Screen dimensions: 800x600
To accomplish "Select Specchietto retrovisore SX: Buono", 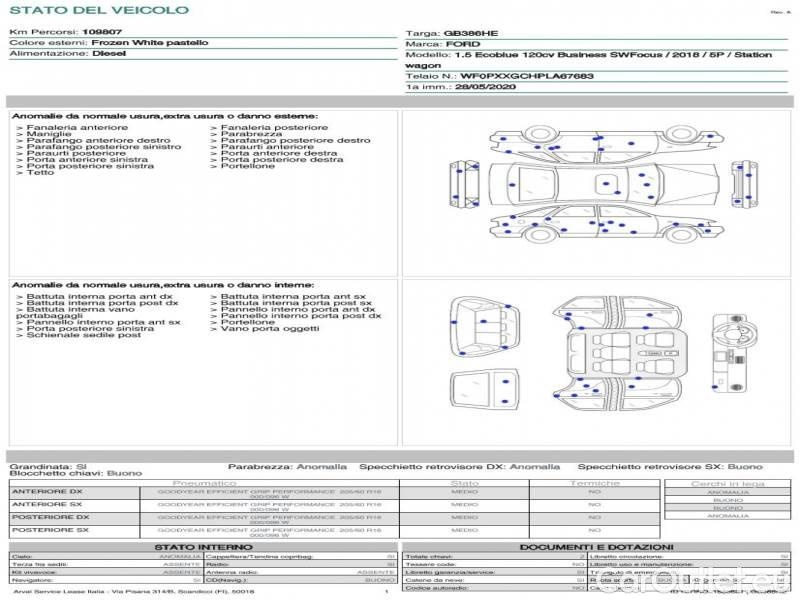I will click(x=670, y=467).
